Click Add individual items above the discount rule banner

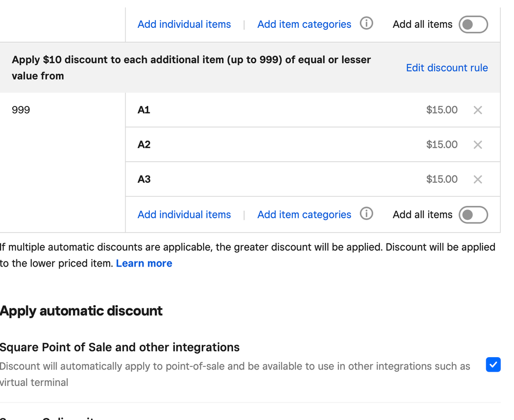click(x=184, y=24)
